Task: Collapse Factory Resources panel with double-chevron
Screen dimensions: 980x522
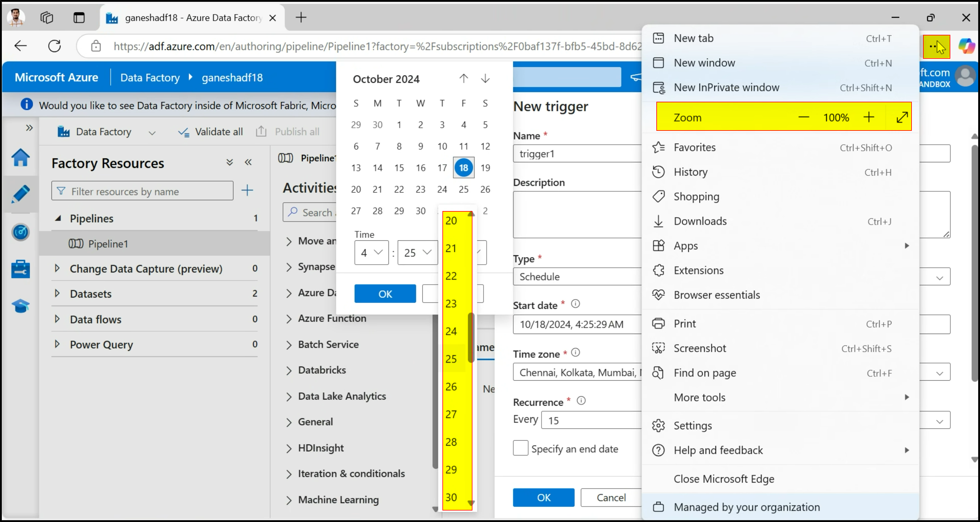Action: [248, 162]
